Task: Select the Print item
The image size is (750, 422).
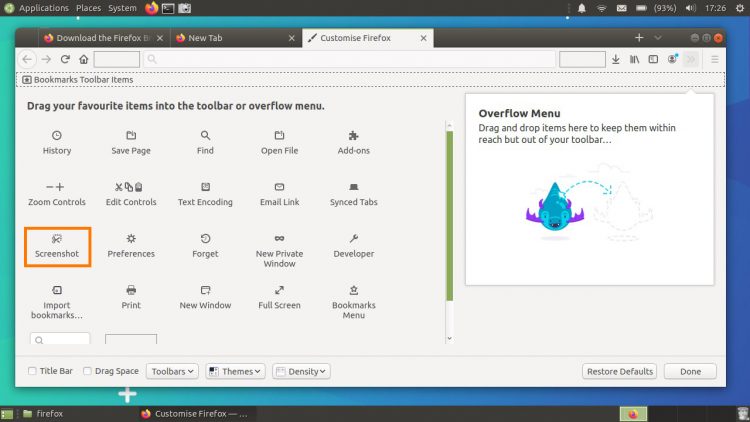Action: [131, 298]
